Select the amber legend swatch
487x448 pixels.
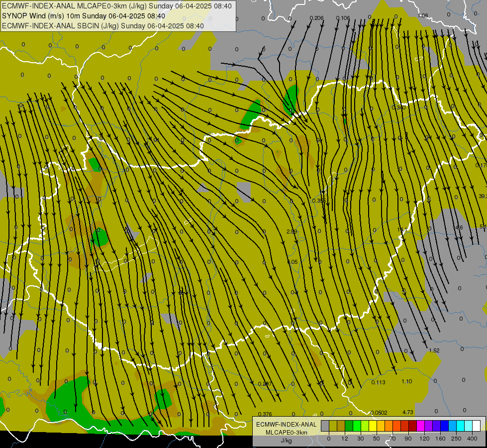coord(381,426)
